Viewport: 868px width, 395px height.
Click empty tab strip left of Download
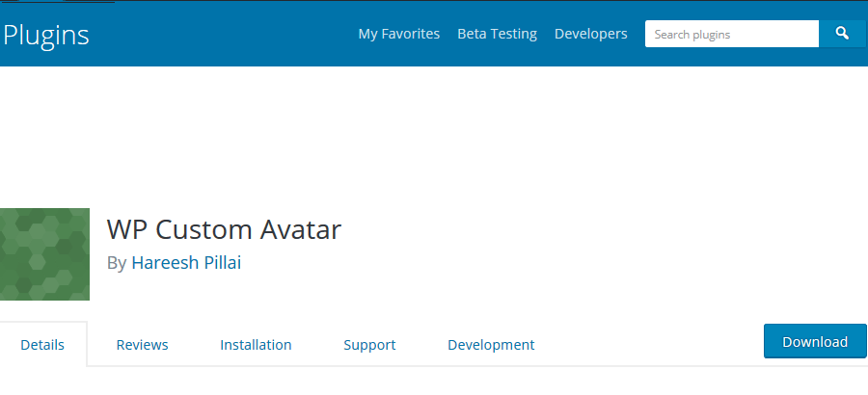648,344
